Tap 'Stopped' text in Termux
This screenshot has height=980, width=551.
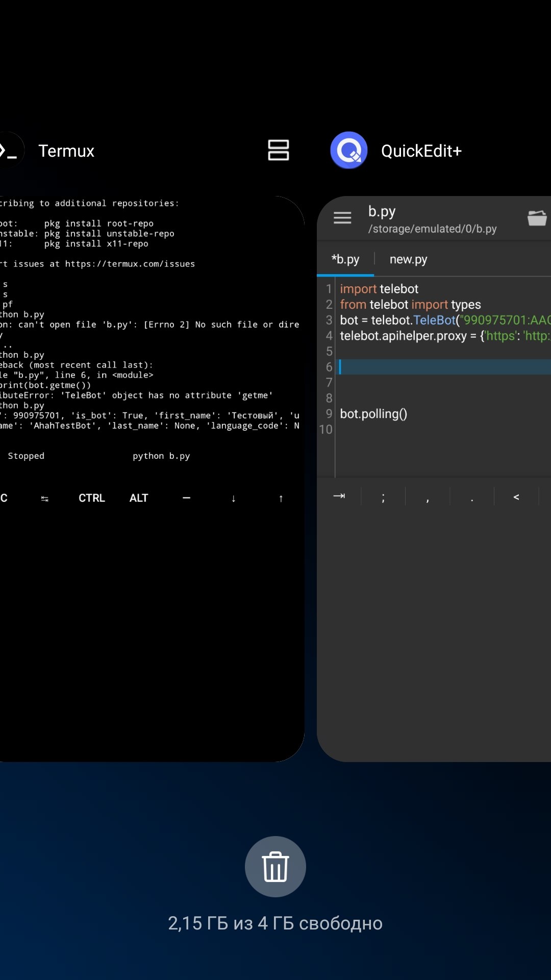[x=26, y=456]
